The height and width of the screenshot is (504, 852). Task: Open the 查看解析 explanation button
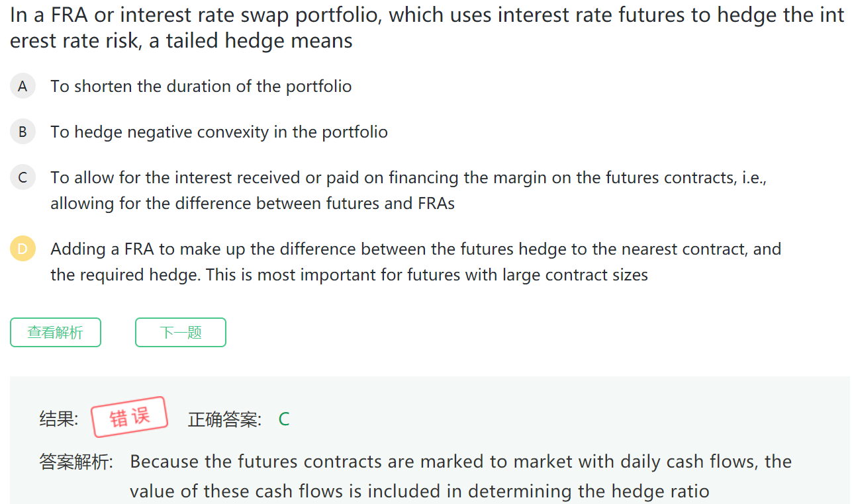tap(56, 332)
